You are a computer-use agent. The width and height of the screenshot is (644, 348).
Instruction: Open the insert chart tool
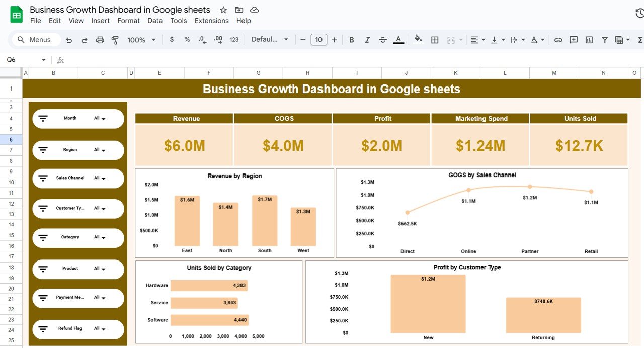(589, 39)
